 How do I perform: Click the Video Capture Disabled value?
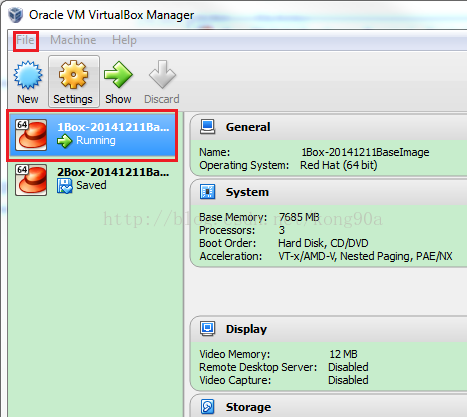(x=348, y=380)
